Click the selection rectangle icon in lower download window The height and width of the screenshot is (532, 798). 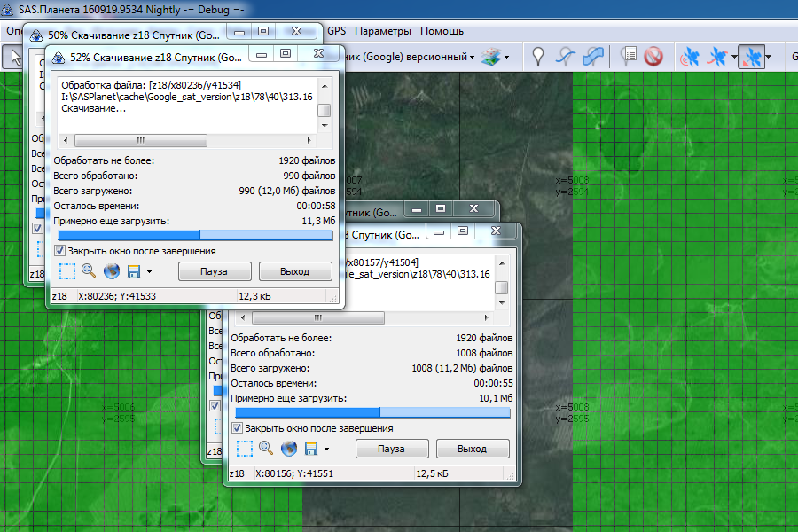243,449
